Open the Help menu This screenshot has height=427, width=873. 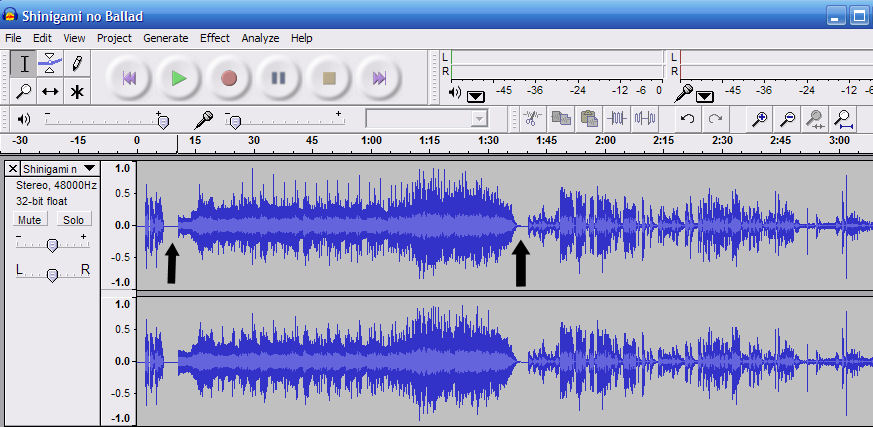(301, 38)
